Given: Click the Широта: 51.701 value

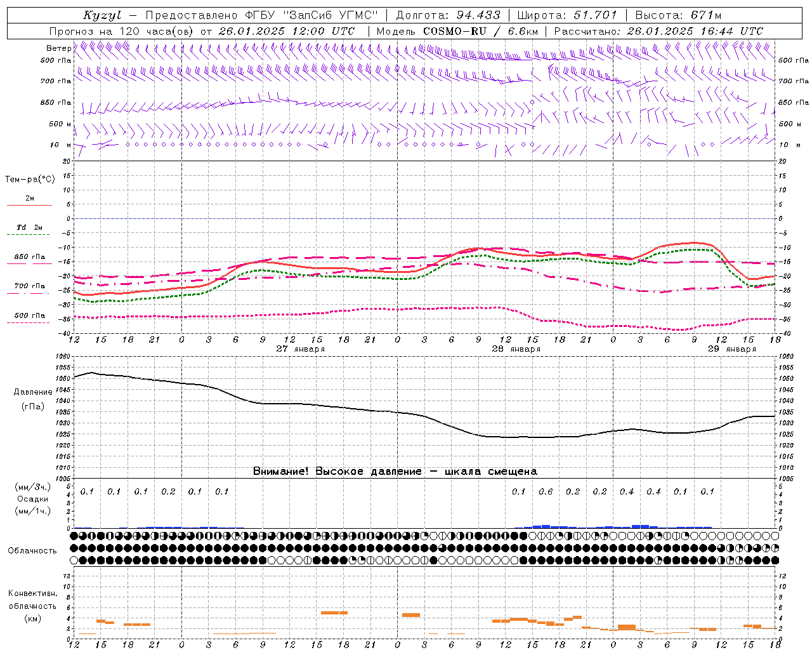Looking at the screenshot, I should point(567,15).
